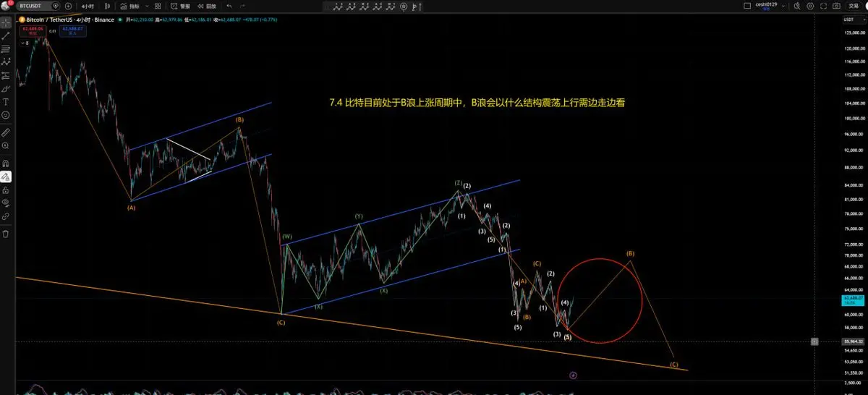Open the 指标 indicators menu
This screenshot has width=868, height=395.
point(130,6)
